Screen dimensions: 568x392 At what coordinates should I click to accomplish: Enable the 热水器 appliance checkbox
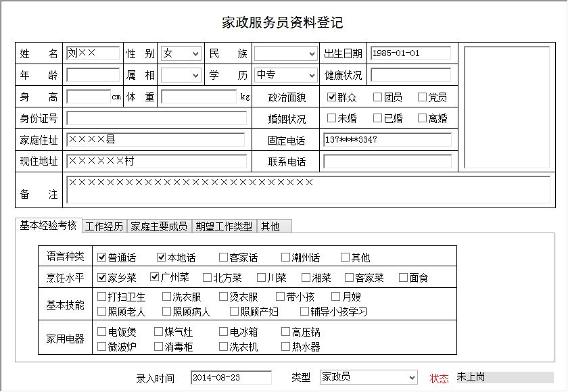point(286,347)
